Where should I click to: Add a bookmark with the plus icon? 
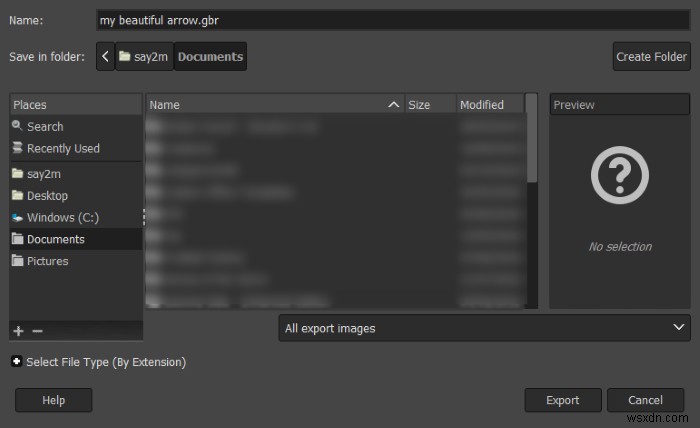tap(18, 331)
